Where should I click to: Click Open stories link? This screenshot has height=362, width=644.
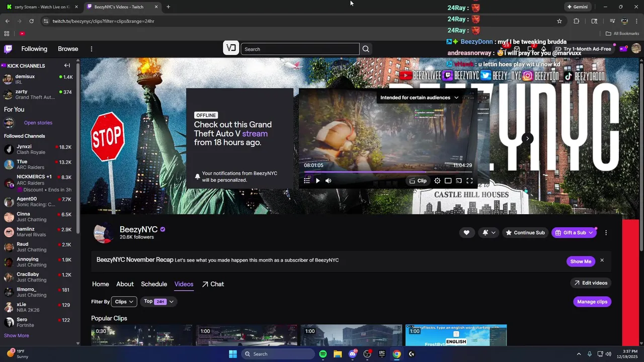[x=38, y=123]
